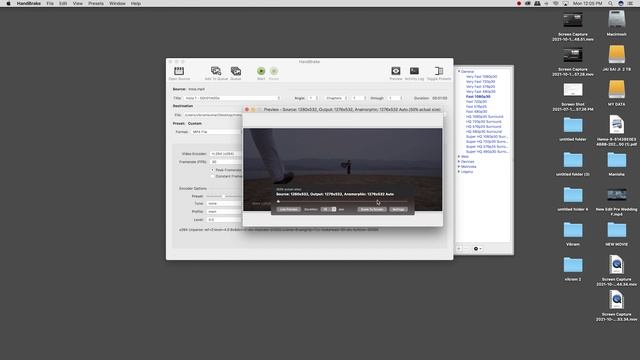Select the Constant Framerate radio button

tap(213, 176)
